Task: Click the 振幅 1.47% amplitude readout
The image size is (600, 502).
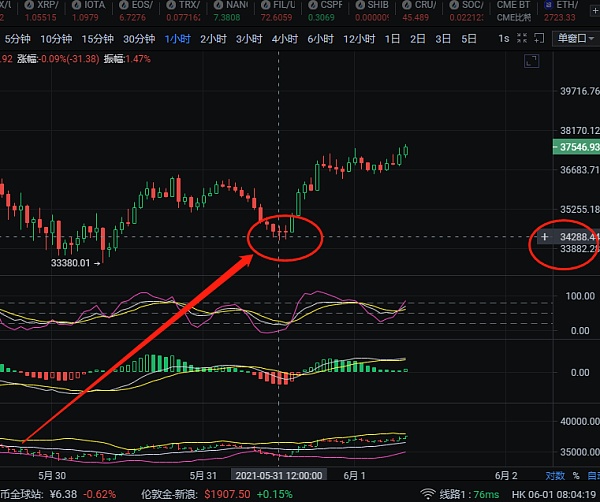Action: 127,59
